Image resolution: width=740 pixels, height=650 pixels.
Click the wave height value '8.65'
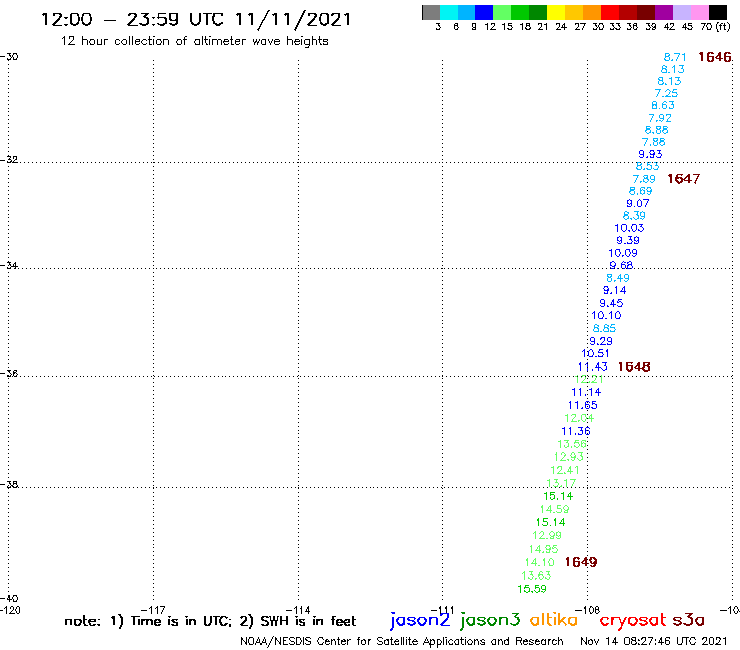pyautogui.click(x=604, y=328)
